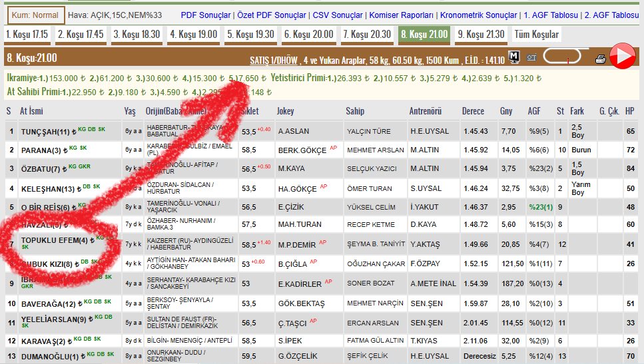Click the M monitor icon in the race header
This screenshot has height=364, width=644.
[x=514, y=57]
